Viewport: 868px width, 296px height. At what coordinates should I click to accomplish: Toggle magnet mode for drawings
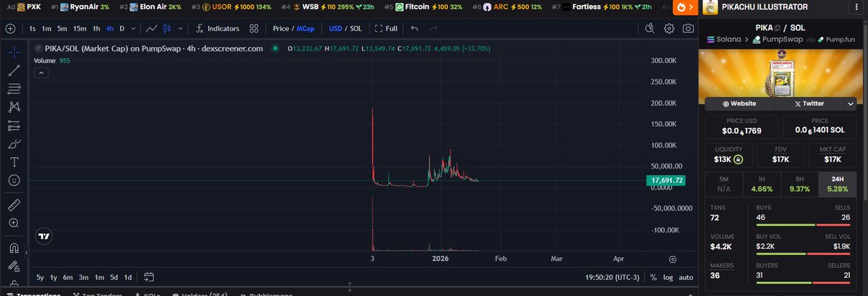[x=14, y=248]
